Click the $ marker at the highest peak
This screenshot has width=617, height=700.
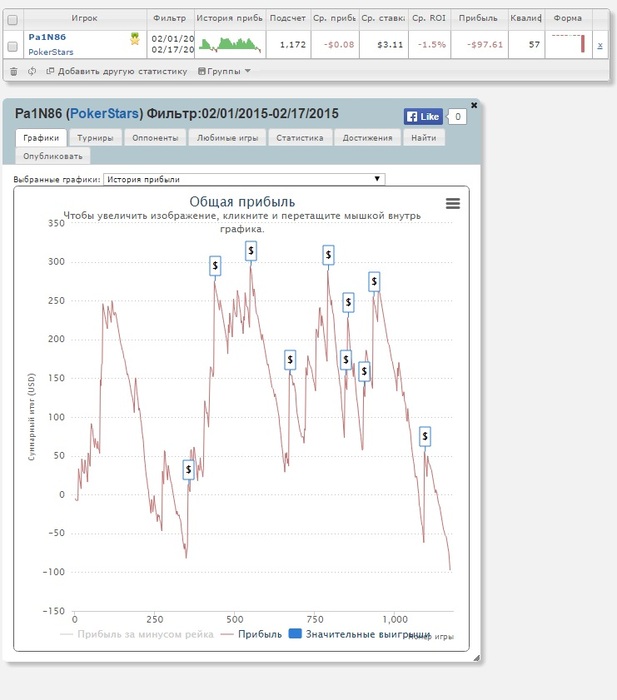pyautogui.click(x=251, y=251)
